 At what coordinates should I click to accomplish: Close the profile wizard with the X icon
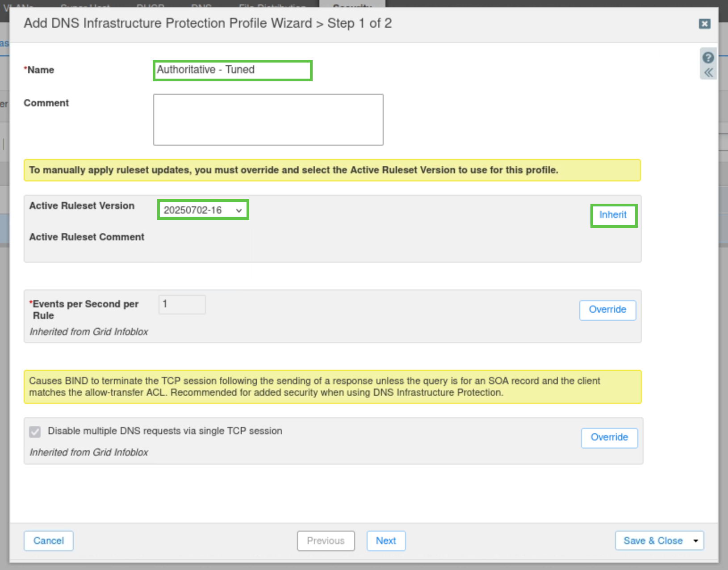(x=704, y=24)
